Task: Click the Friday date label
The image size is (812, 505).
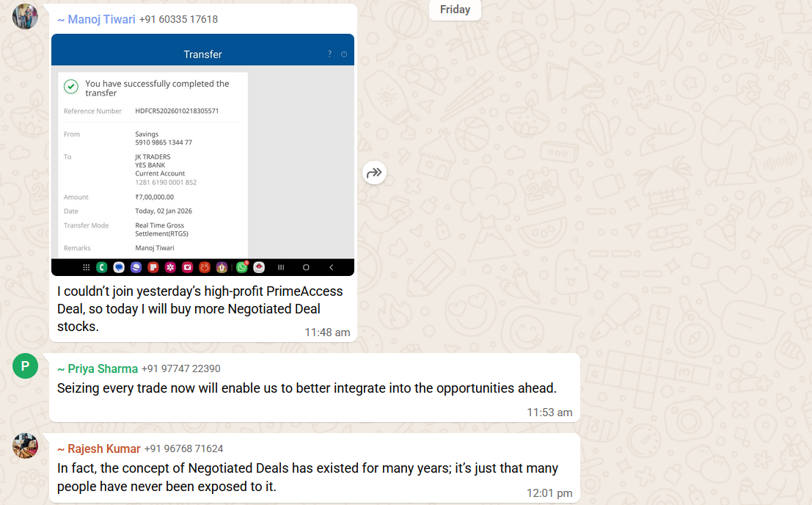Action: pos(455,10)
